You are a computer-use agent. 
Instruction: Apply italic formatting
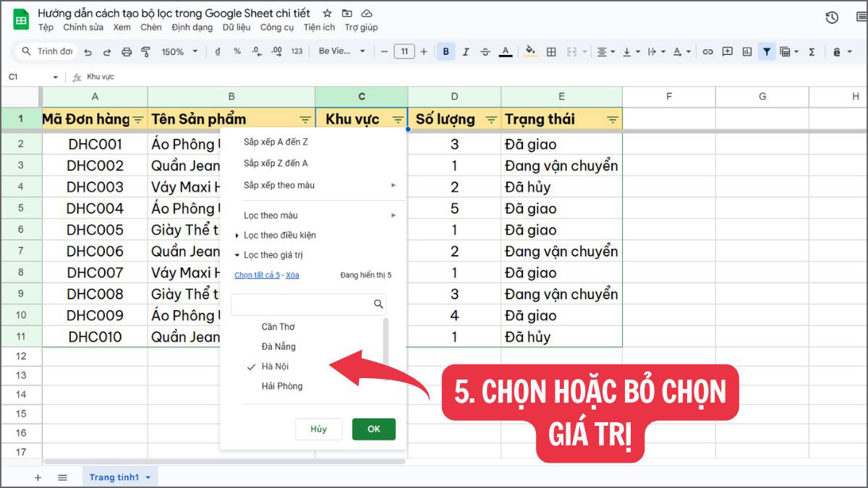[466, 51]
